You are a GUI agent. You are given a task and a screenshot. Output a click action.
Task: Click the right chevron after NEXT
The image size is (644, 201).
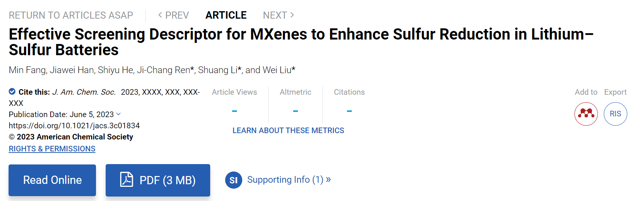pyautogui.click(x=292, y=15)
